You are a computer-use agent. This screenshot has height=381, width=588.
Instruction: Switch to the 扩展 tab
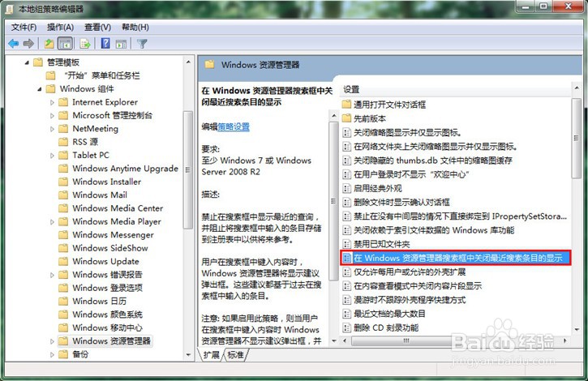click(x=211, y=355)
